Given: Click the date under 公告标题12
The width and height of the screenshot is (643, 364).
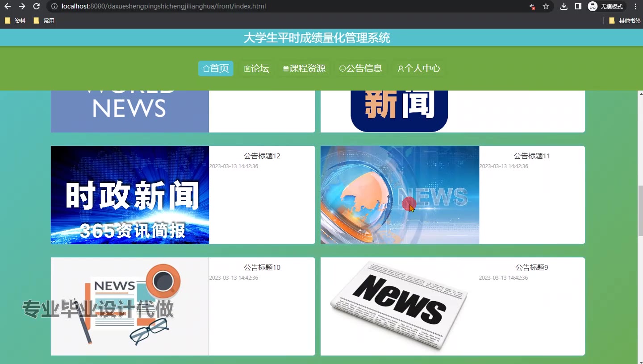Looking at the screenshot, I should [x=234, y=166].
